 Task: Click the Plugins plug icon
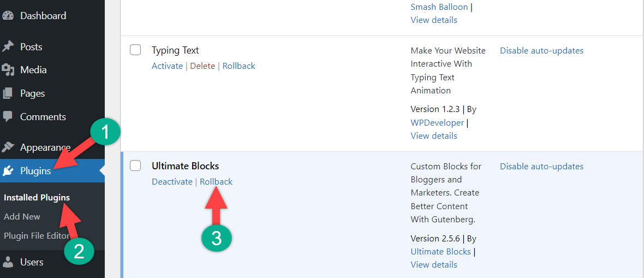click(x=8, y=171)
